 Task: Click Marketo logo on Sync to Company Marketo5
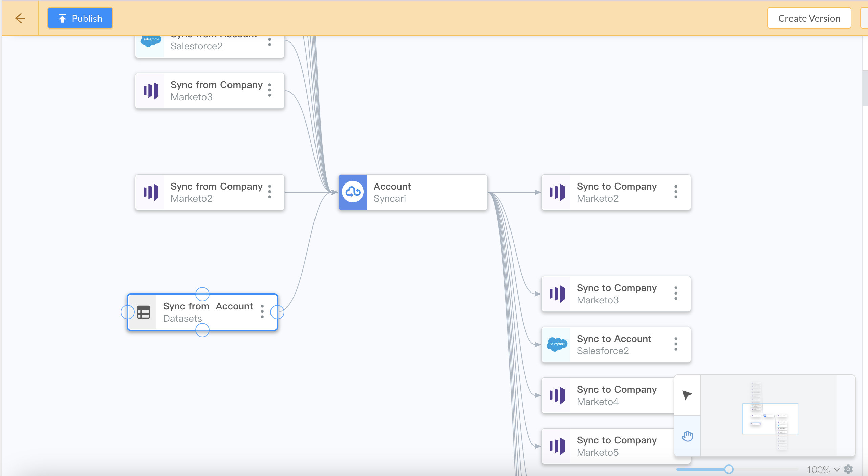point(557,446)
